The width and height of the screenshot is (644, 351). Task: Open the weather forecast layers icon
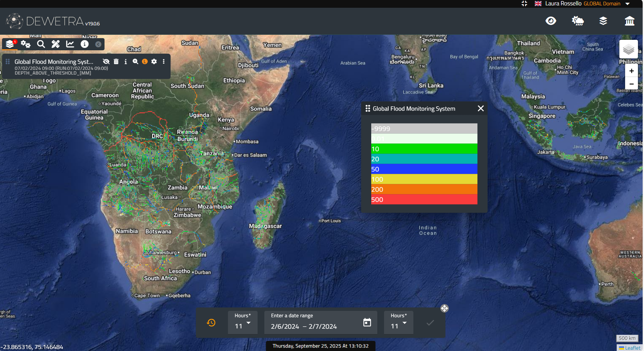pyautogui.click(x=578, y=21)
